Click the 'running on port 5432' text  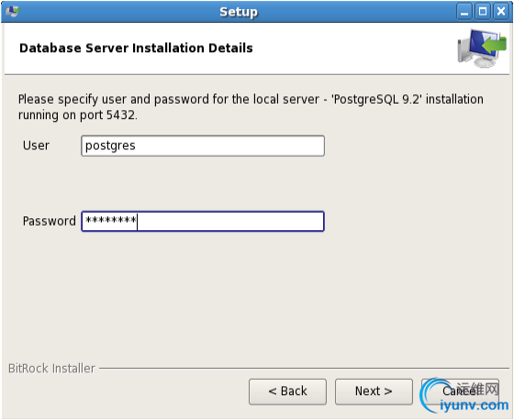pyautogui.click(x=78, y=115)
